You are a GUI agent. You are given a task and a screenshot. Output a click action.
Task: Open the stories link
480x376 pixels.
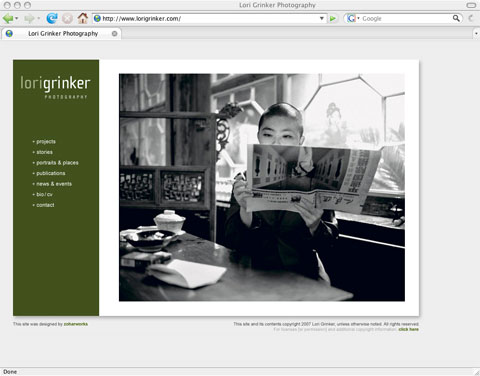click(44, 152)
